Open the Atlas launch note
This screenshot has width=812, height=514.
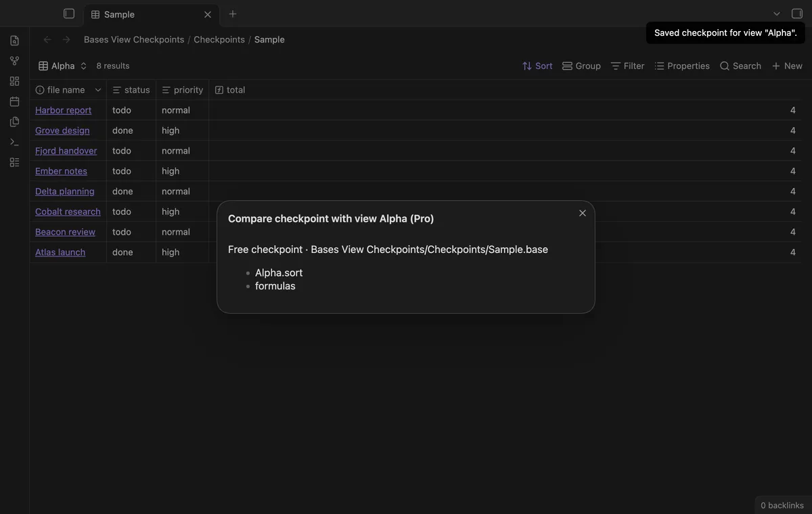60,252
